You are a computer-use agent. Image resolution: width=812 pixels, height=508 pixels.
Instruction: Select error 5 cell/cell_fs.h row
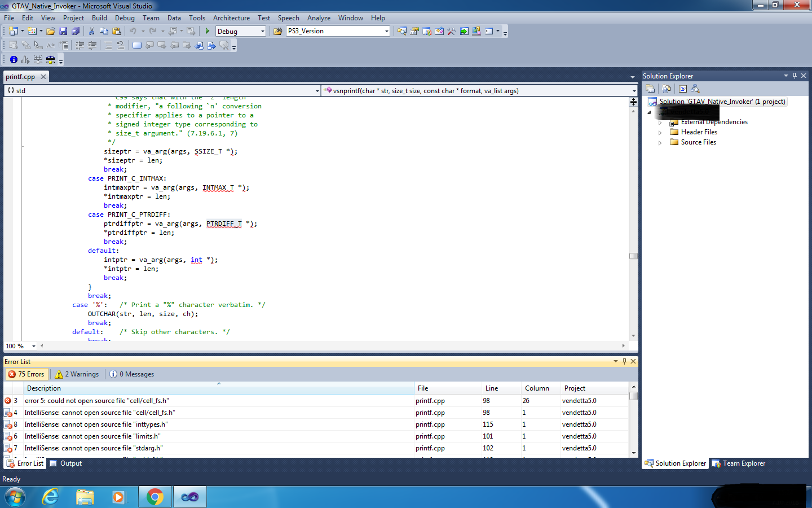pos(316,401)
